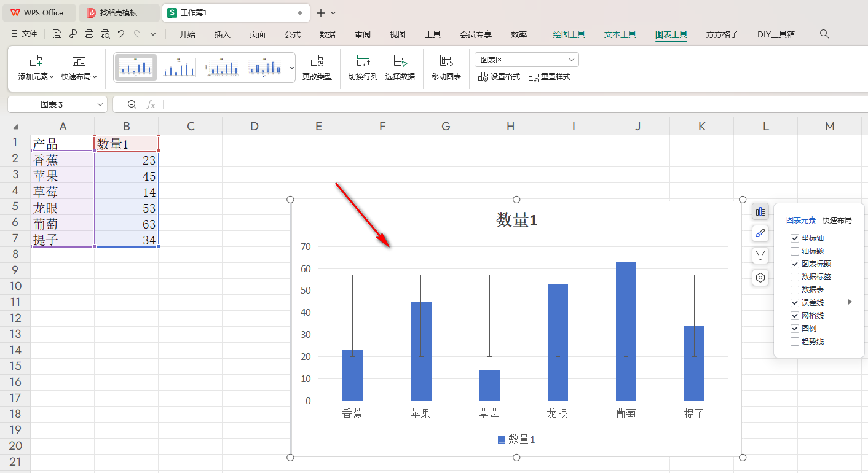This screenshot has width=868, height=473.
Task: Uncheck the 图例 checkbox
Action: 795,329
